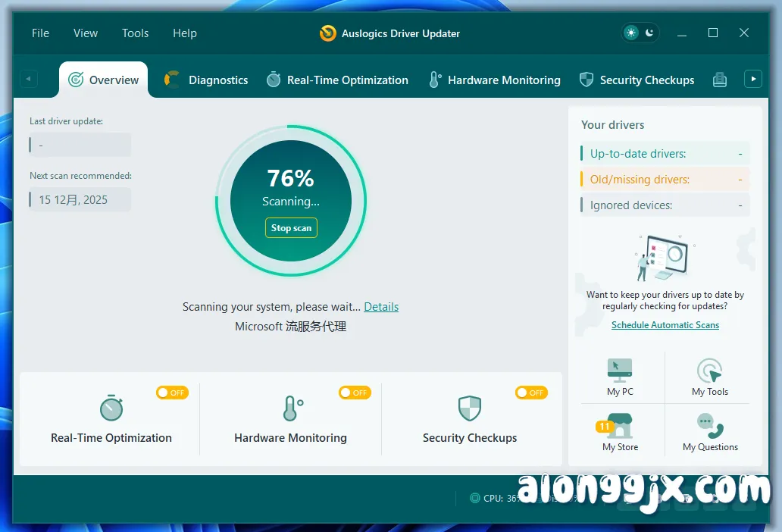Image resolution: width=782 pixels, height=532 pixels.
Task: Turn on Hardware Monitoring OFF switch
Action: click(x=355, y=393)
